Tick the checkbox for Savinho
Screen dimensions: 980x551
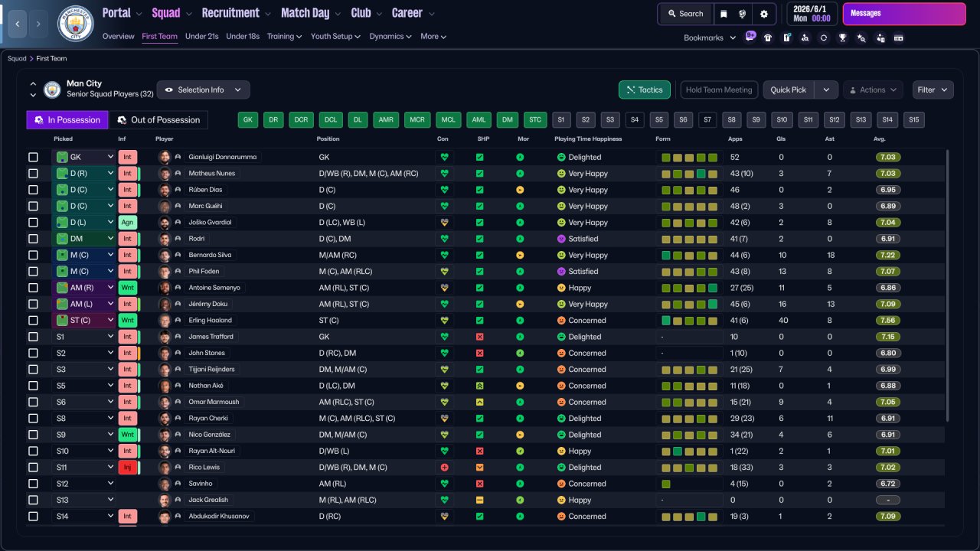[33, 484]
